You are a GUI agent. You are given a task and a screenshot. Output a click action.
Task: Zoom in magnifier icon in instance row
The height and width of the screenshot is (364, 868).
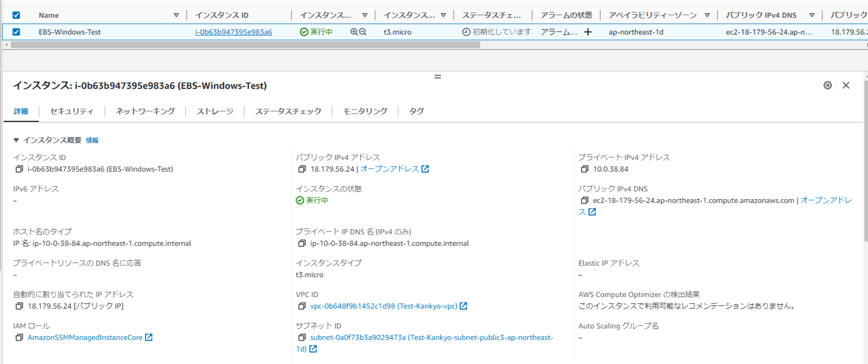pos(354,32)
